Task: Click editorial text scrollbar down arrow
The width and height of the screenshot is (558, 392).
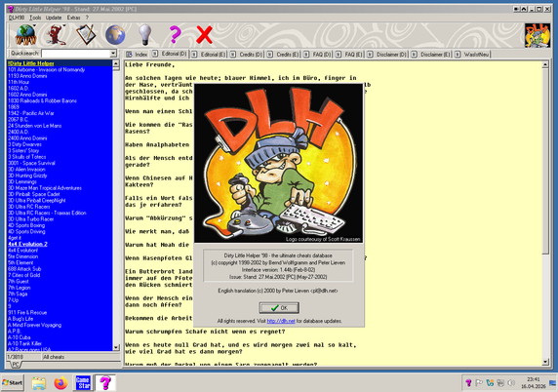Action: coord(545,362)
